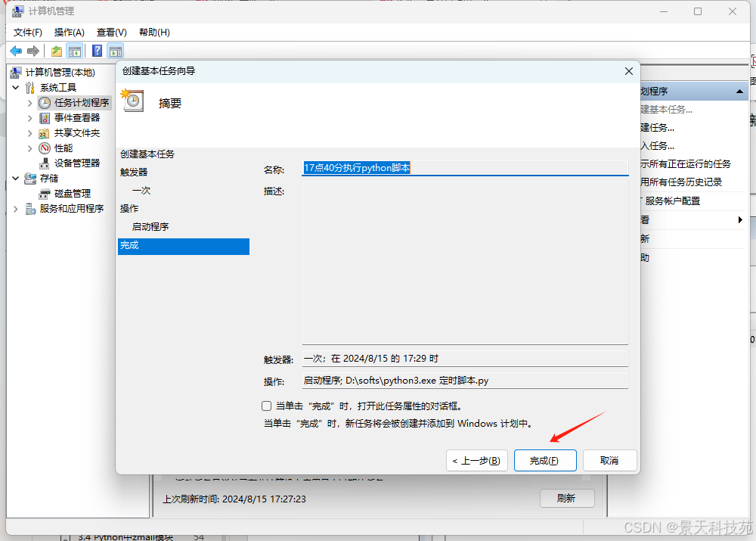This screenshot has height=541, width=756.
Task: Click the 共享文件夹 icon
Action: coord(44,133)
